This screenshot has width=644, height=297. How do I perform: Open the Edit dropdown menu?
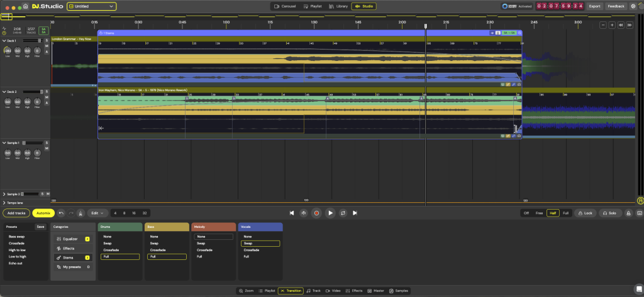pos(97,213)
